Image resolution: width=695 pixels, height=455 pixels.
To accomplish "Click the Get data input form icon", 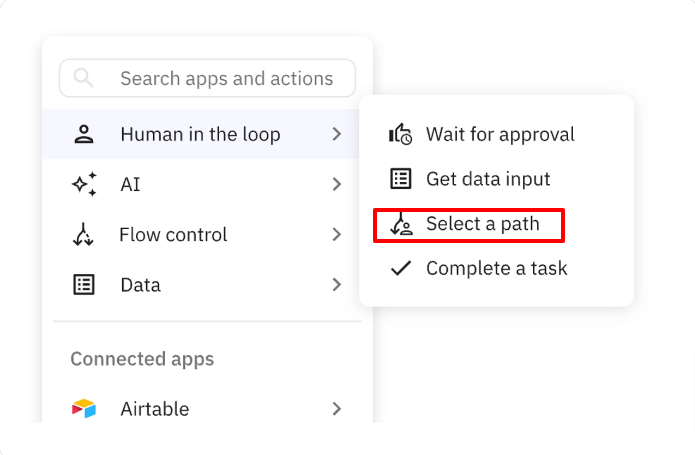I will coord(400,179).
